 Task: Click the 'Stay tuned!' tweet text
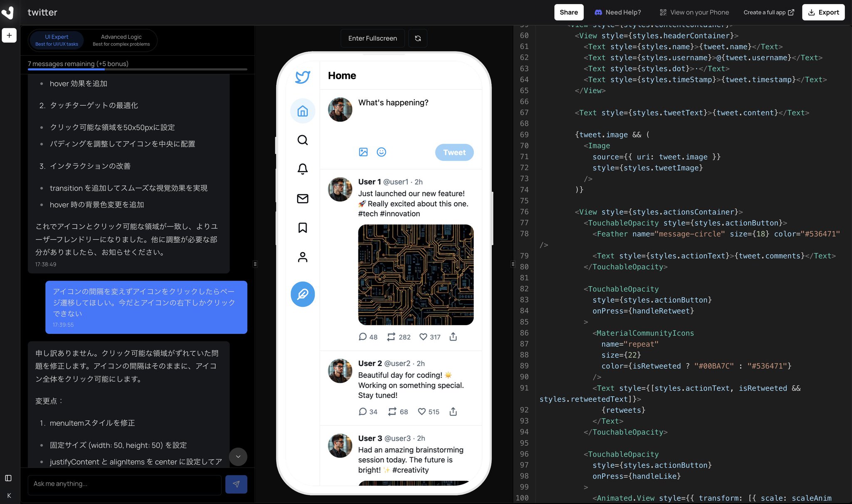point(378,395)
